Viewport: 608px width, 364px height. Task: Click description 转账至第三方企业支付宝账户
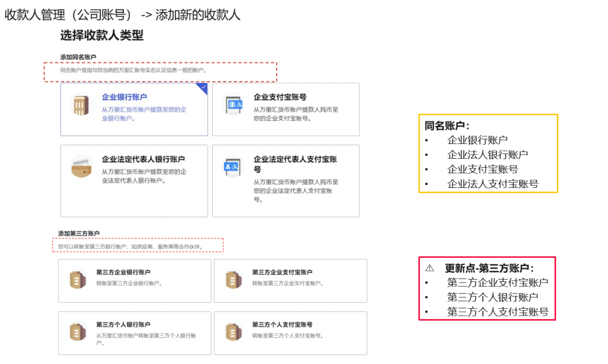pos(288,284)
